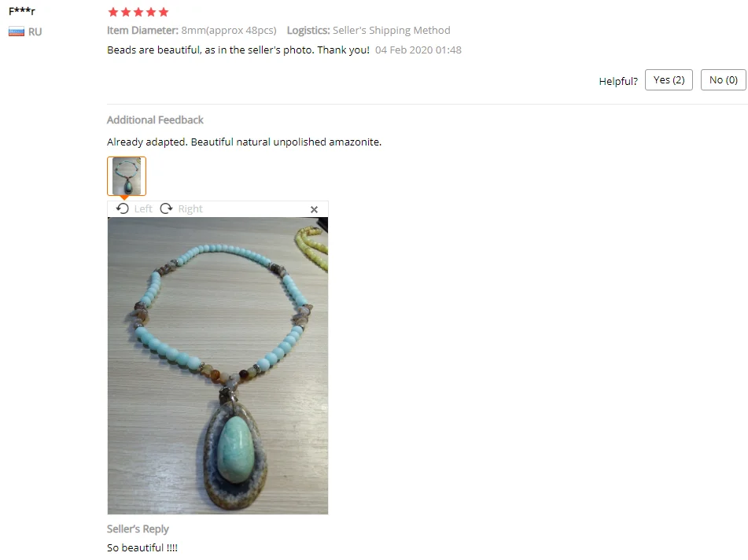Click the 8mm(approx 48pcs) item diameter text

pos(229,31)
